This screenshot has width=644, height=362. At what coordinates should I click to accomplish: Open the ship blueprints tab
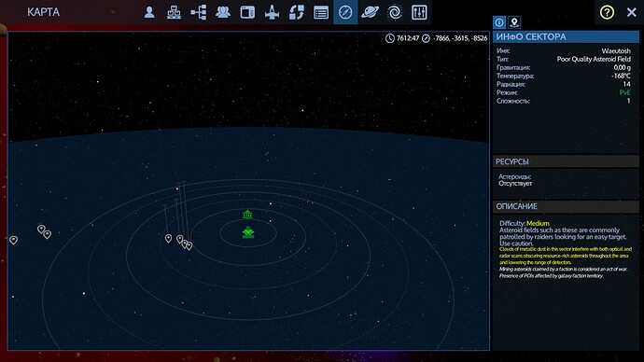click(x=272, y=12)
